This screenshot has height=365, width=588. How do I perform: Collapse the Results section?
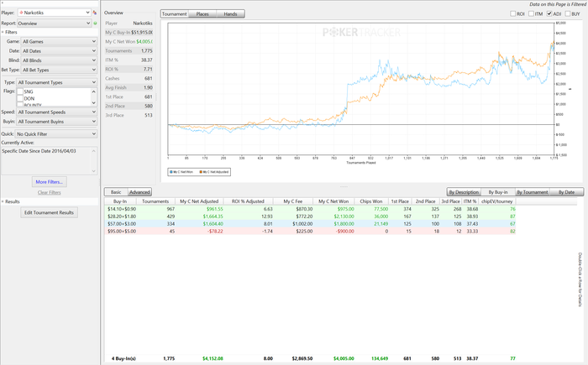[3, 201]
